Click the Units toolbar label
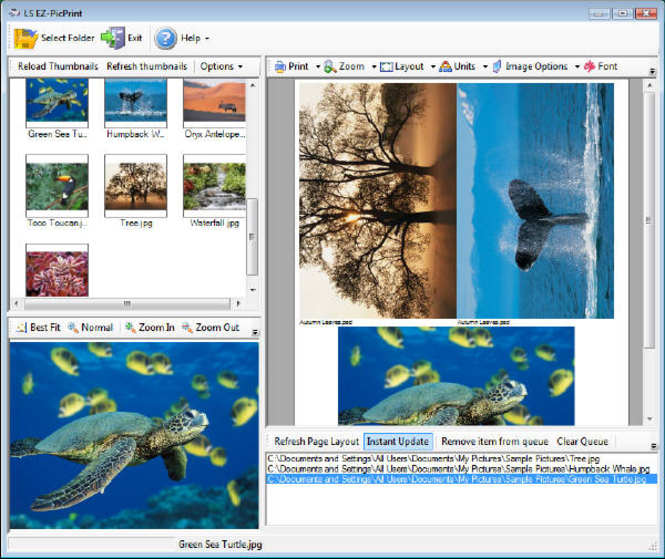The width and height of the screenshot is (665, 559). [x=464, y=67]
